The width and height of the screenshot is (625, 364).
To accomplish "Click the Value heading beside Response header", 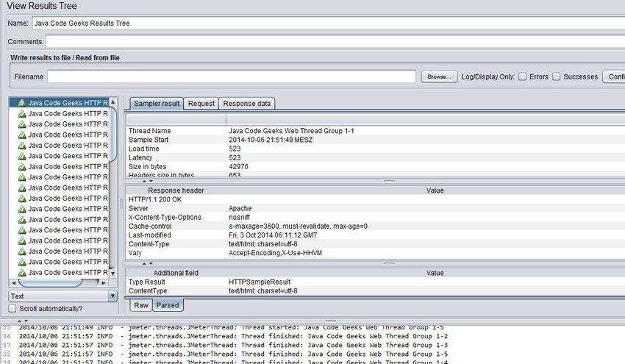I will (435, 190).
